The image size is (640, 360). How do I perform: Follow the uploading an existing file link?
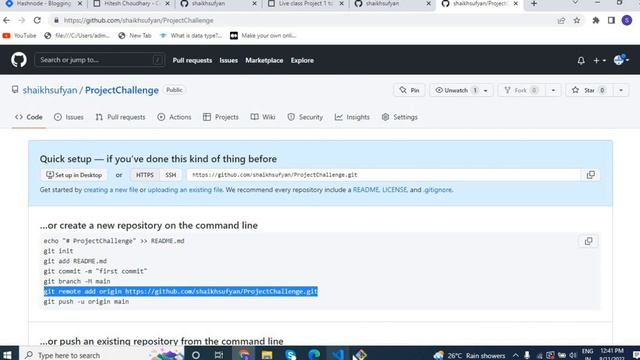tap(185, 190)
